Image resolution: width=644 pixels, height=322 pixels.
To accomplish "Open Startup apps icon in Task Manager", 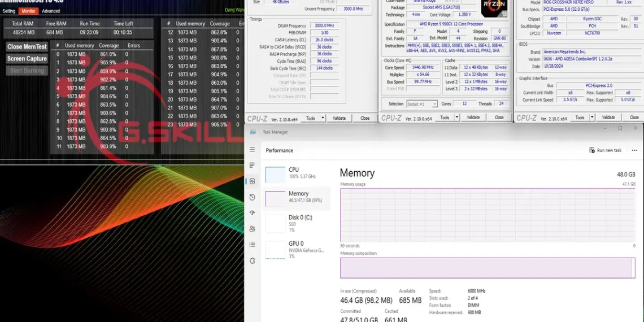I will 252,213.
